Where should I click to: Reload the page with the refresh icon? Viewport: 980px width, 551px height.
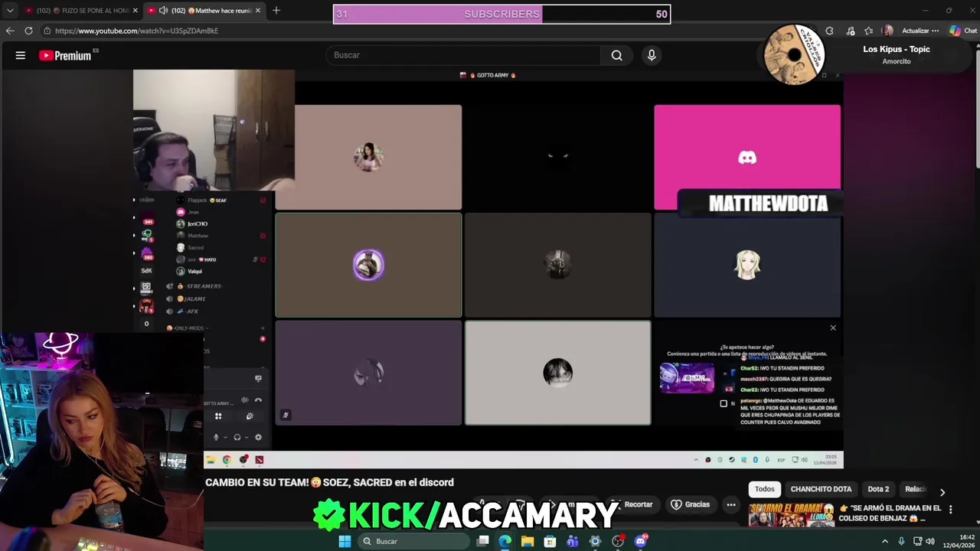[x=28, y=31]
